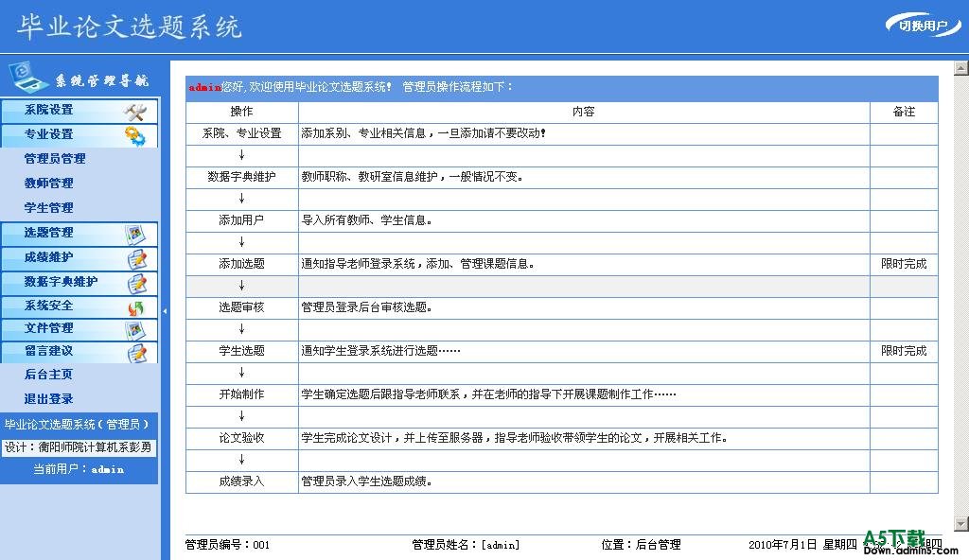Screen dimensions: 969x560
Task: Click the 选题审核 table cell
Action: tap(241, 307)
